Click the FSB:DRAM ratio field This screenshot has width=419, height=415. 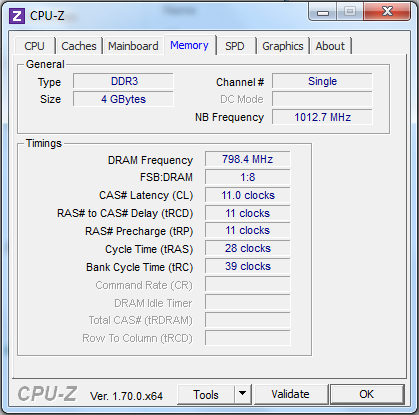click(x=248, y=177)
